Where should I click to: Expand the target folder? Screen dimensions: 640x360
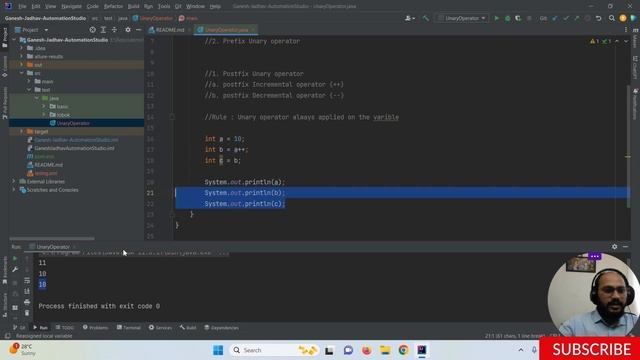(x=22, y=131)
